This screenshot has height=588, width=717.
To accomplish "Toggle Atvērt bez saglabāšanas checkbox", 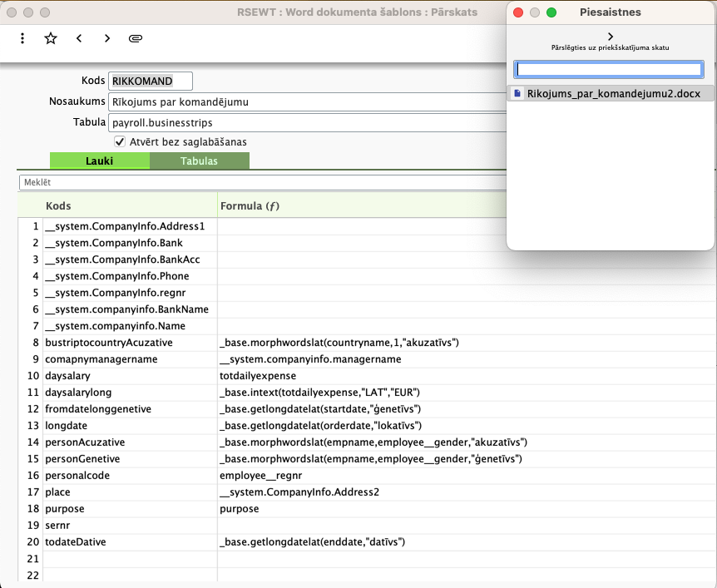I will click(120, 141).
